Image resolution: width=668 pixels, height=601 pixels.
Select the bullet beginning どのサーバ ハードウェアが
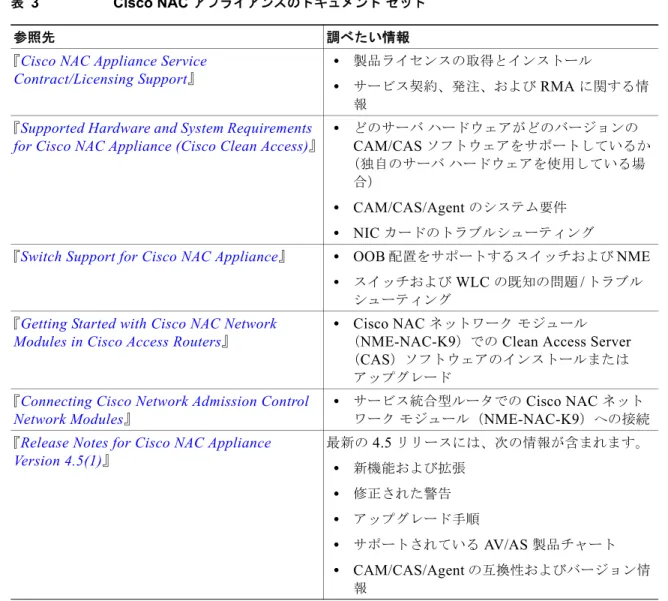point(502,155)
